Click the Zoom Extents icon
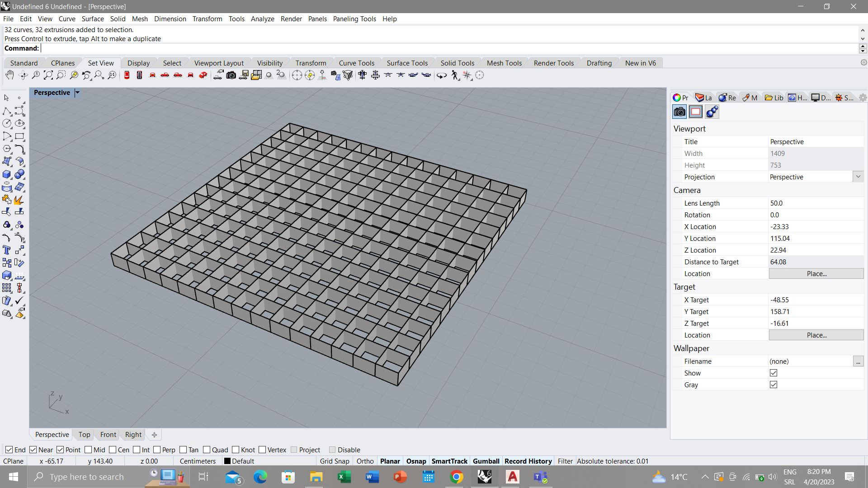 click(x=48, y=75)
